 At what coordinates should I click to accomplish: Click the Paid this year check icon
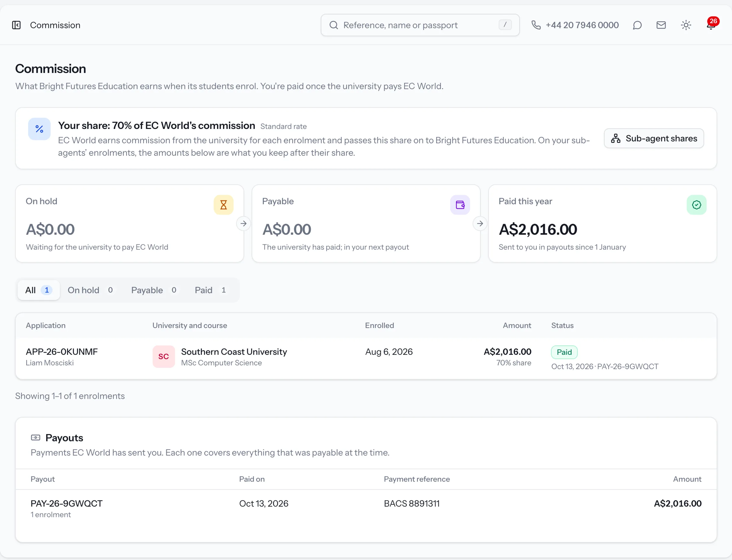click(696, 205)
